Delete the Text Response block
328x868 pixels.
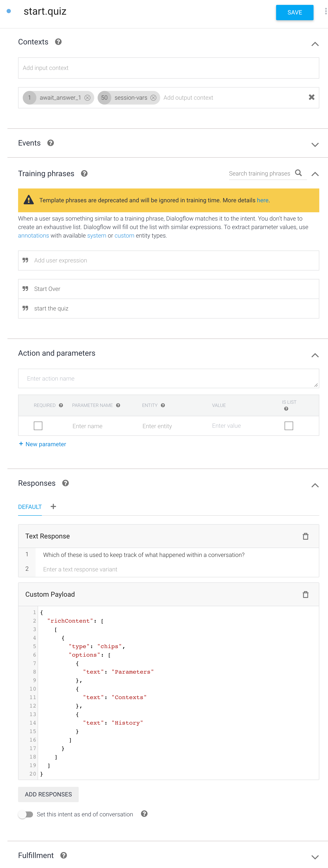(305, 536)
